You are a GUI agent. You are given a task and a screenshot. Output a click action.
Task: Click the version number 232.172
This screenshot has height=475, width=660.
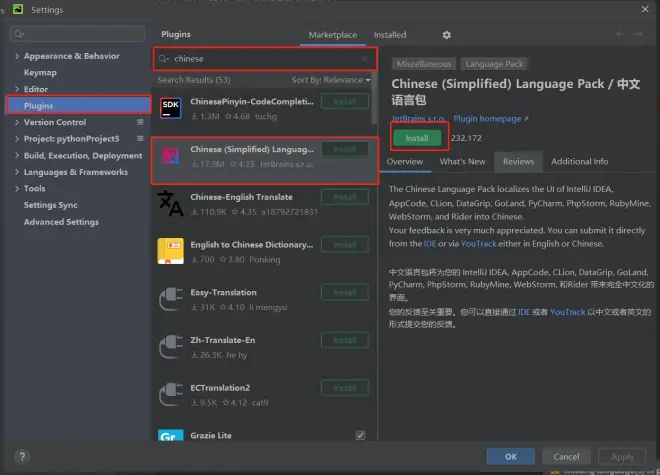(466, 138)
